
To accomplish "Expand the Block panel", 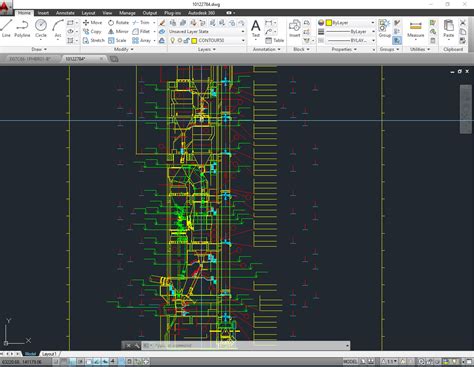I will point(301,49).
